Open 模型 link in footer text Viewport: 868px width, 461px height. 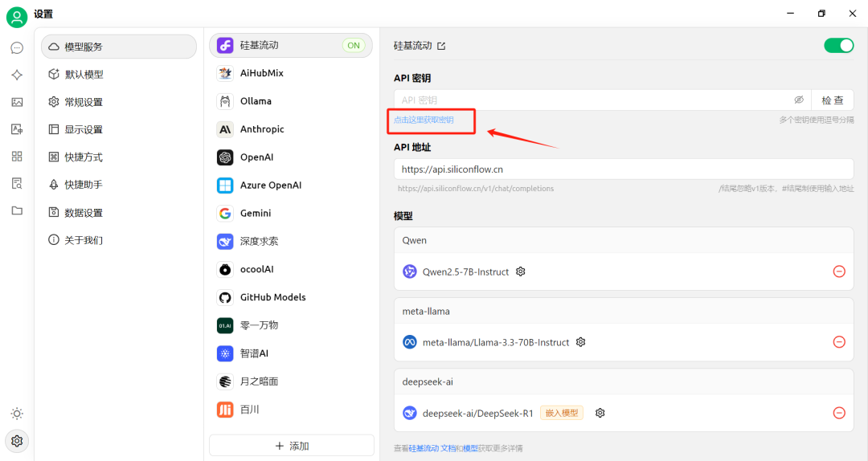(470, 448)
